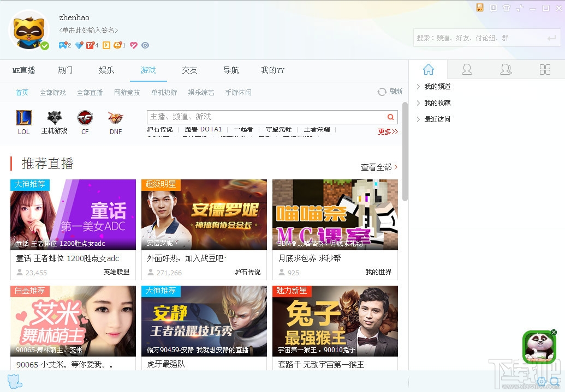
Task: Open the four-squares apps tab icon
Action: point(545,69)
